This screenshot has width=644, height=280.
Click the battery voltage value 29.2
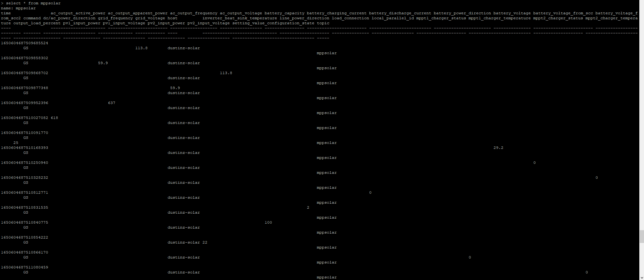[498, 148]
